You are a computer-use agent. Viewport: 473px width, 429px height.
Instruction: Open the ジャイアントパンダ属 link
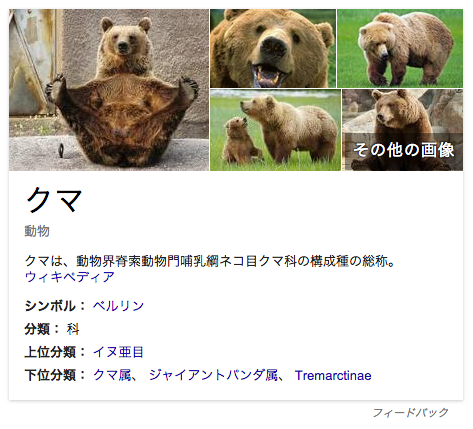[213, 375]
